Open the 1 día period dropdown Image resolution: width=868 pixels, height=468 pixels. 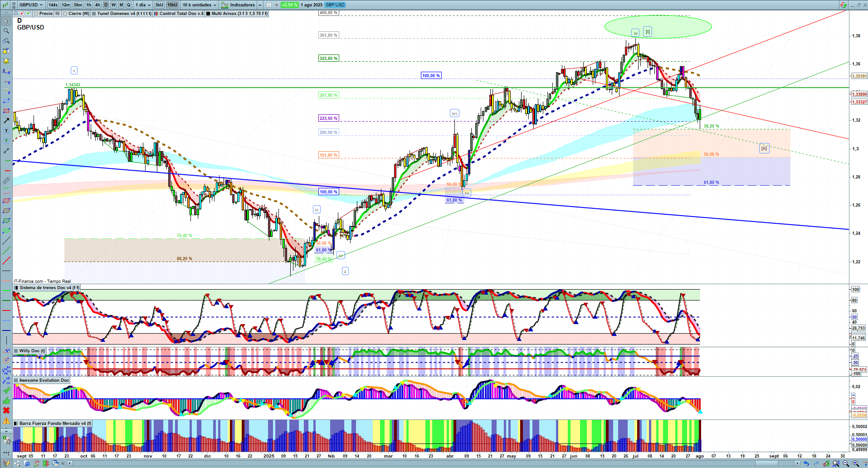point(143,5)
